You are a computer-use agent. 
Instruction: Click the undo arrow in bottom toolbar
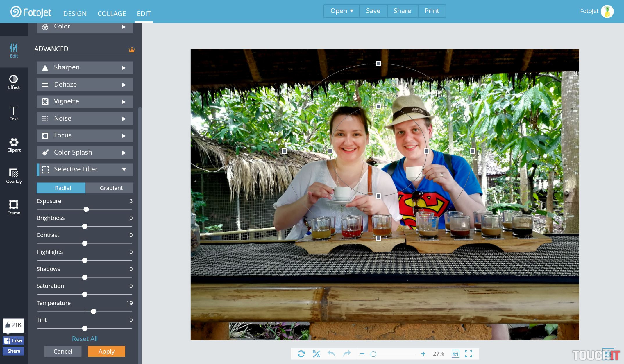pos(331,354)
